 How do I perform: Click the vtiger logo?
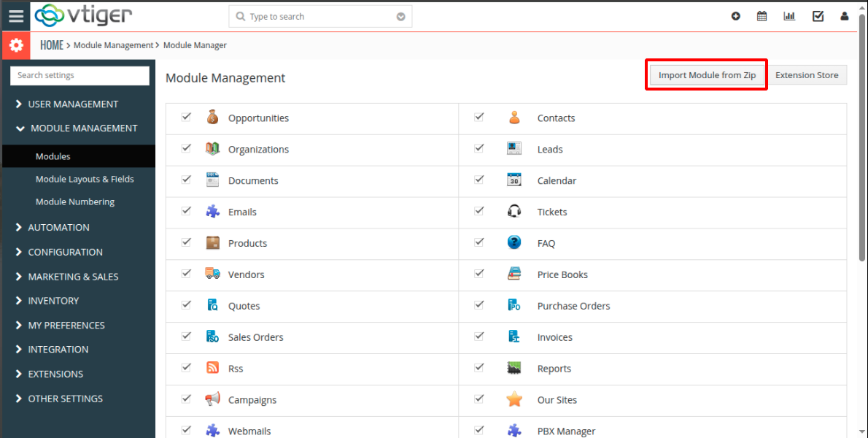coord(84,16)
